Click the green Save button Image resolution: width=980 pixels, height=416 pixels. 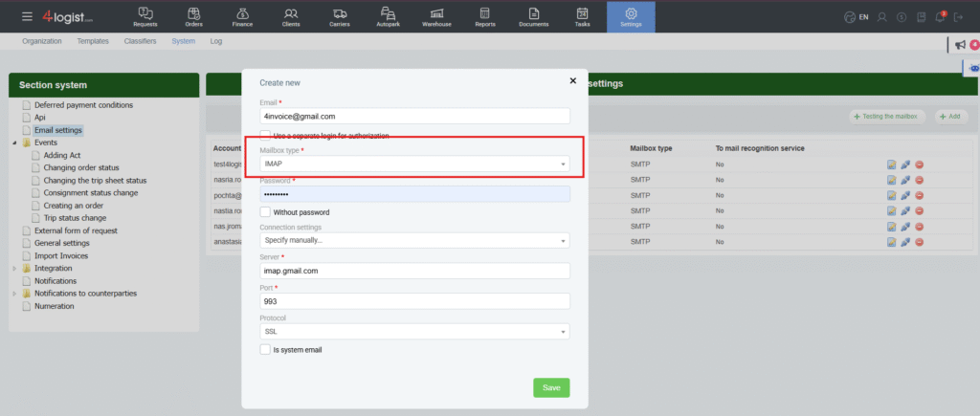point(550,387)
